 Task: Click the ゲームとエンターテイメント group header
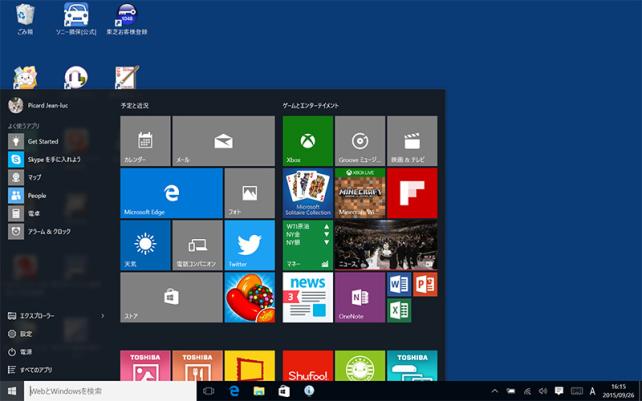(311, 106)
